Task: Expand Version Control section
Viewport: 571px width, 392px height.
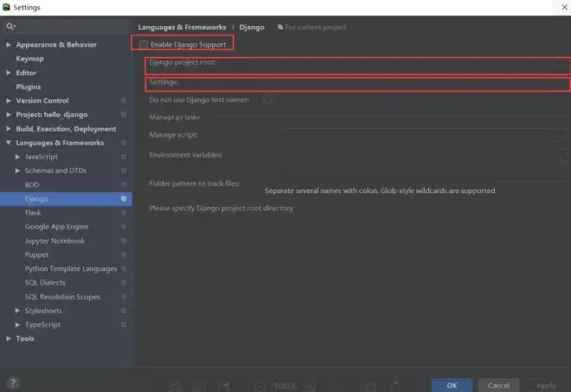Action: (x=9, y=100)
